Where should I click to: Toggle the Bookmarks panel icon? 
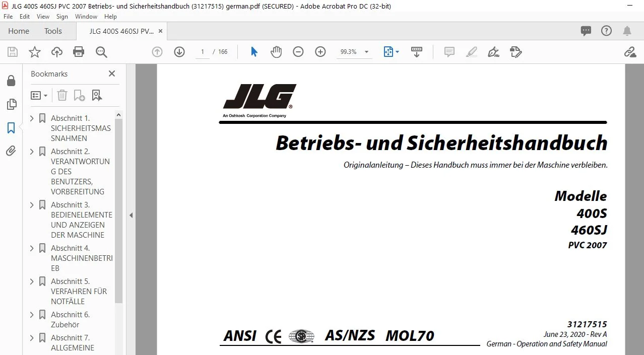click(x=11, y=128)
